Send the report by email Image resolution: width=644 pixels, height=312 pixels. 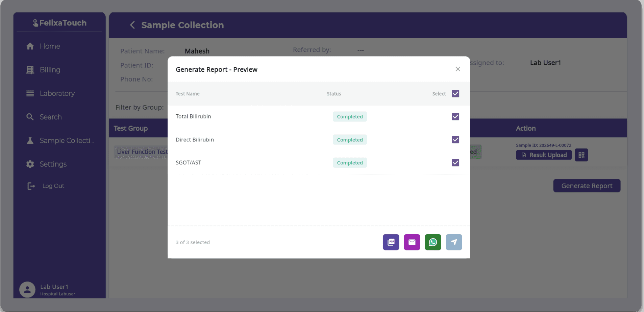point(412,242)
